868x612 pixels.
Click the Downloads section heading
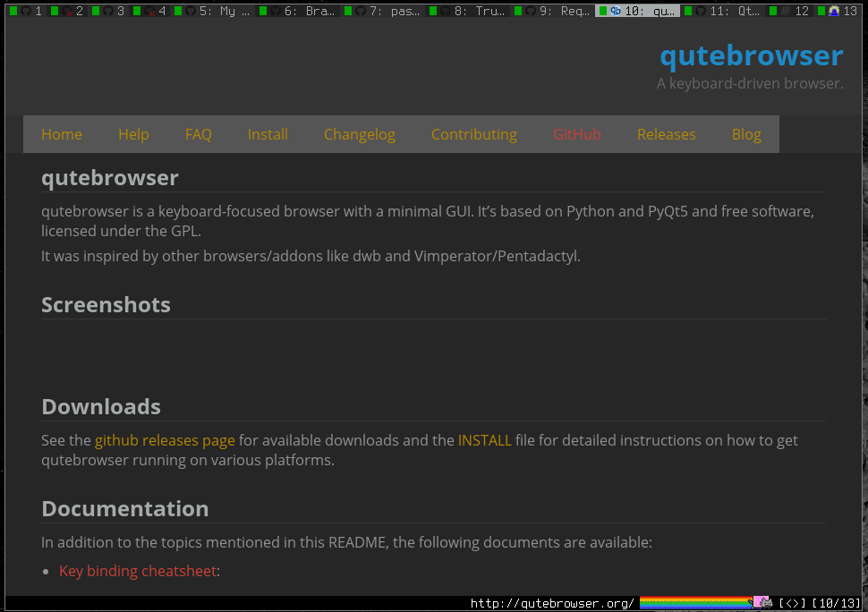click(x=101, y=407)
